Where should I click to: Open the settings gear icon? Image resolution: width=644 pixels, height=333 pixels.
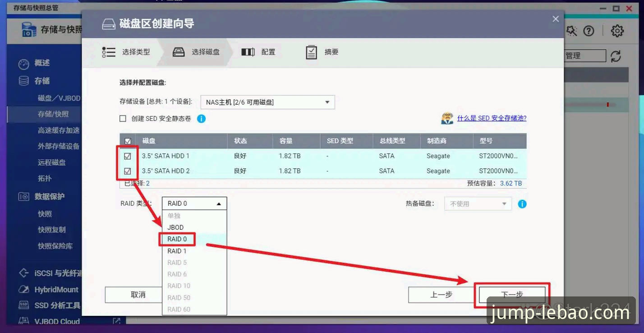tap(617, 31)
